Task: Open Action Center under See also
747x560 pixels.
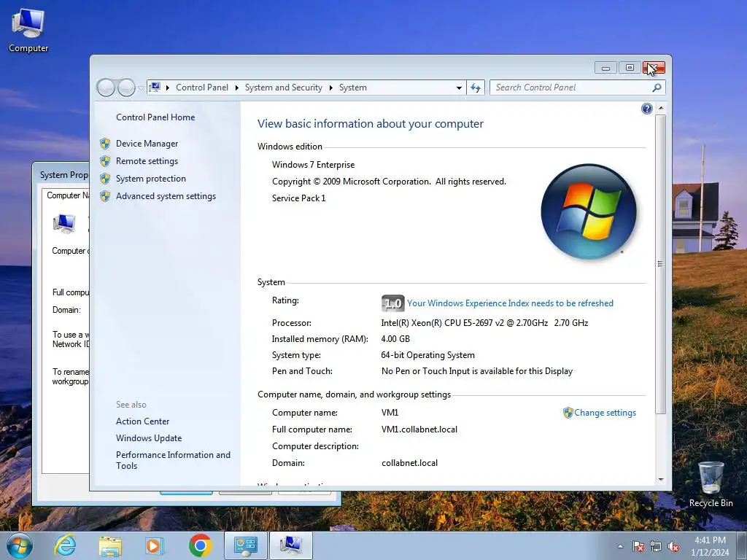Action: [x=142, y=421]
